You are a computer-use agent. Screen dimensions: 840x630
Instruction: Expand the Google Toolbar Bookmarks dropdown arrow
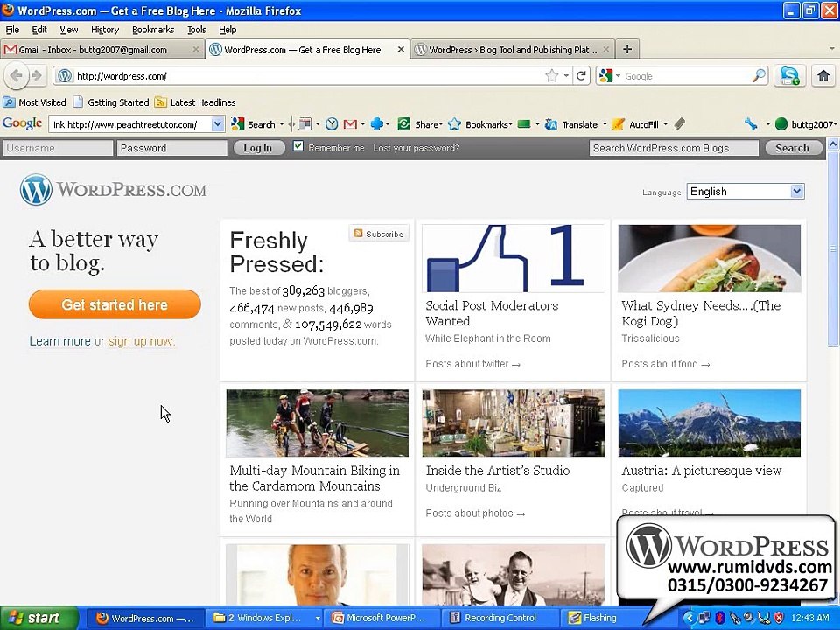[x=510, y=124]
